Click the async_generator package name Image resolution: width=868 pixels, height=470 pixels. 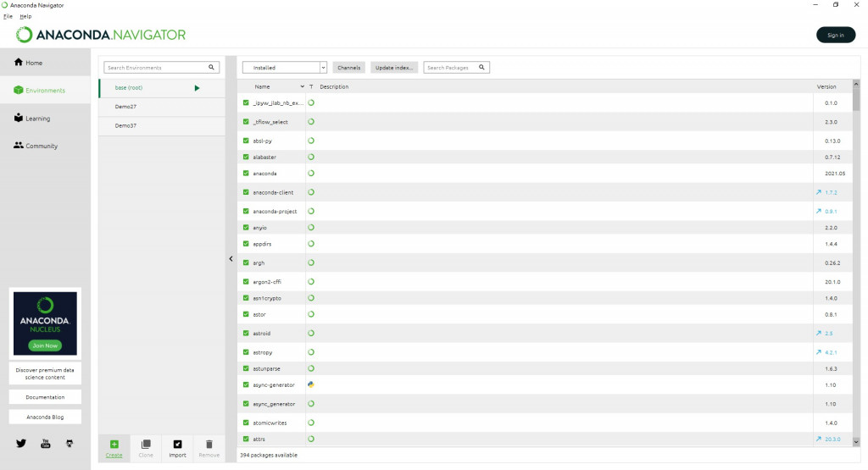(x=274, y=404)
